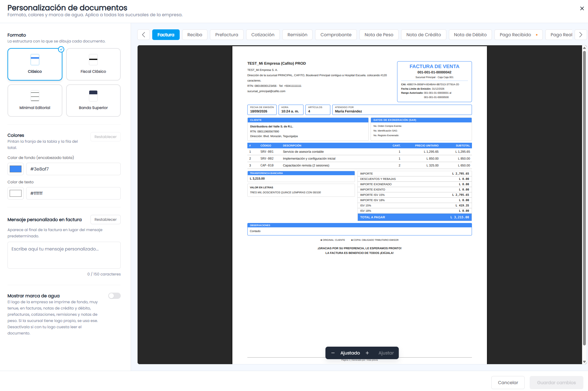The width and height of the screenshot is (588, 391).
Task: Click the Guardar cambios button
Action: point(556,383)
